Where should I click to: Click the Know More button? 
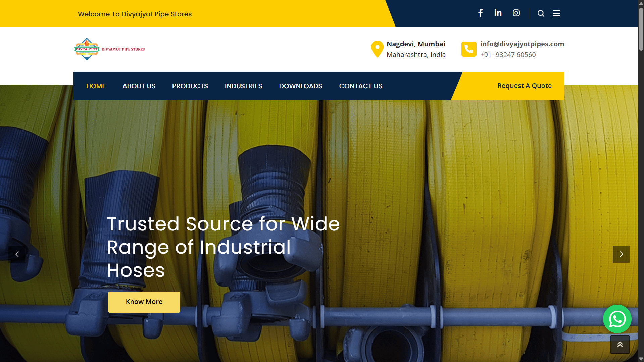tap(144, 302)
